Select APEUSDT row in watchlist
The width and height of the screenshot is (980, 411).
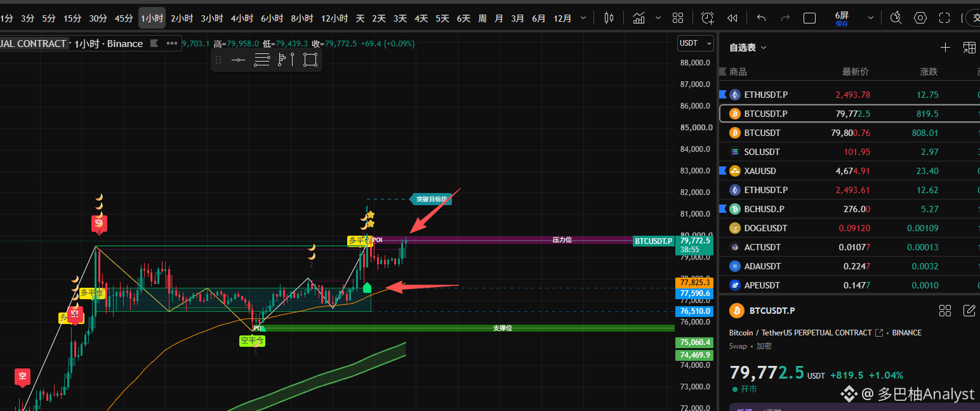(x=849, y=285)
